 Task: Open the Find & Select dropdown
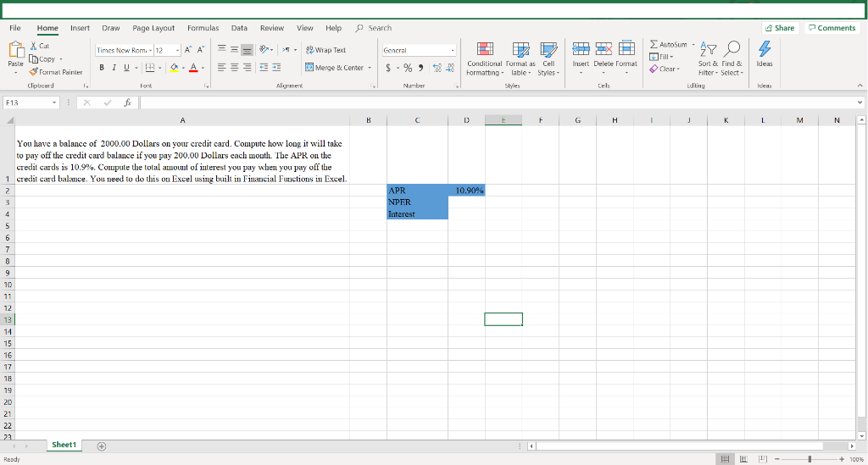[732, 59]
